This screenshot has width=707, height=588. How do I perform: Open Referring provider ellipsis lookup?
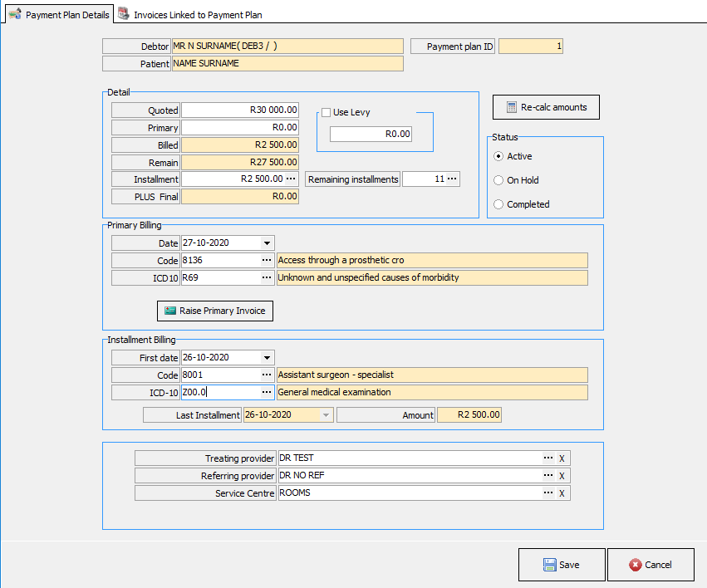coord(547,475)
